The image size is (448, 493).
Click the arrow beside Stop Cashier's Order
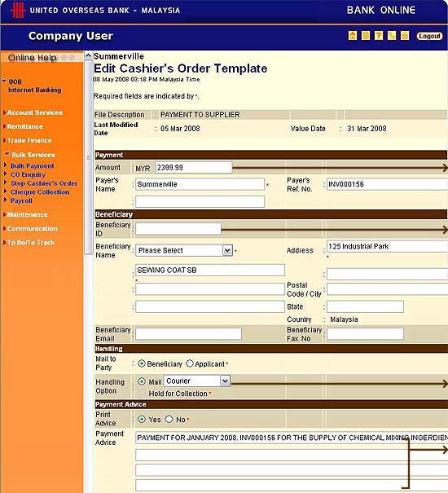click(6, 183)
